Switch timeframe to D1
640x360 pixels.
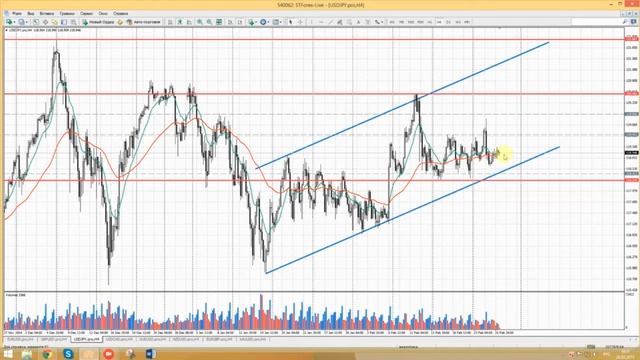(x=449, y=22)
